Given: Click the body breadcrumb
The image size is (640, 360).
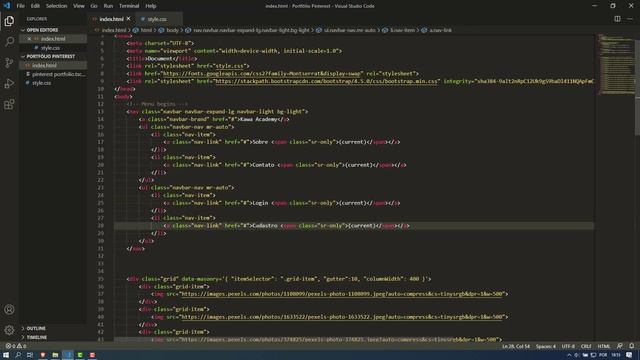Looking at the screenshot, I should coord(172,30).
